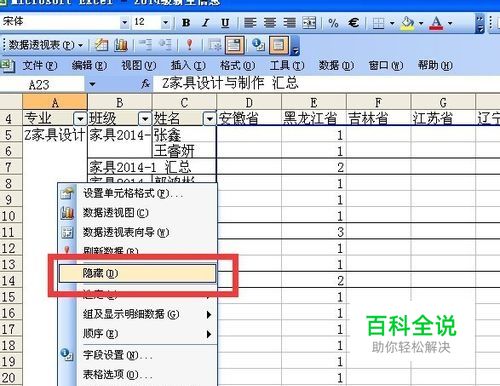The height and width of the screenshot is (386, 500).
Task: Open the 视图(V) menu
Action: click(138, 65)
